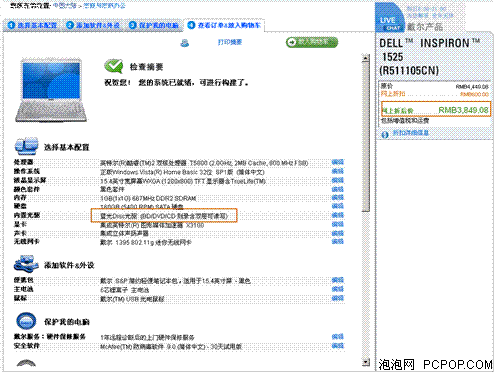The height and width of the screenshot is (375, 497).
Task: Select the step 4 查看订单&放入购物车 tab
Action: pos(224,25)
